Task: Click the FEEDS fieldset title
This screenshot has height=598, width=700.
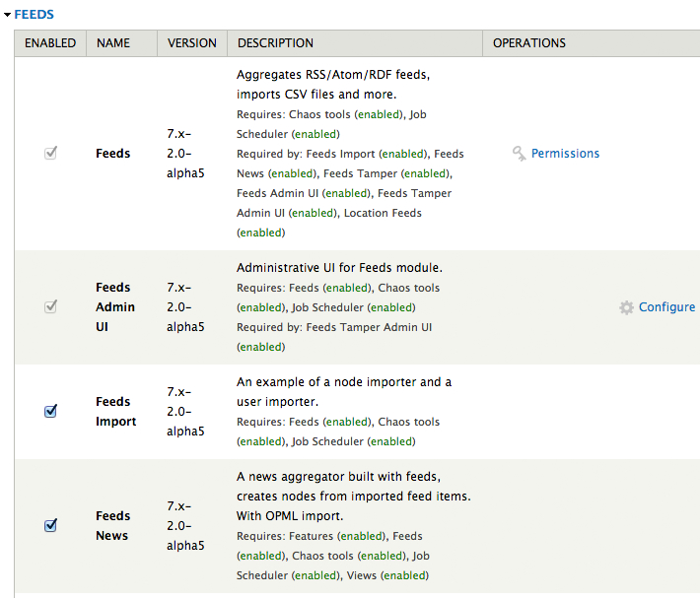Action: click(x=35, y=15)
